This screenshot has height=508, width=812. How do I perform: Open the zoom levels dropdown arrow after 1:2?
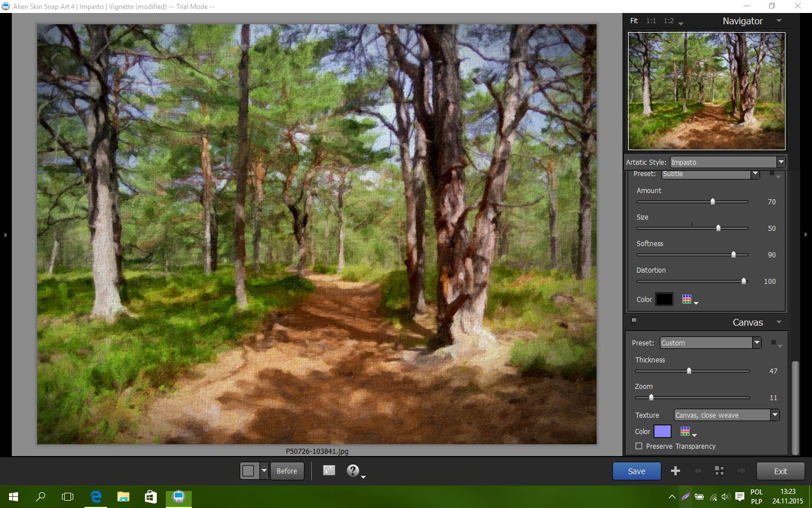tap(681, 24)
